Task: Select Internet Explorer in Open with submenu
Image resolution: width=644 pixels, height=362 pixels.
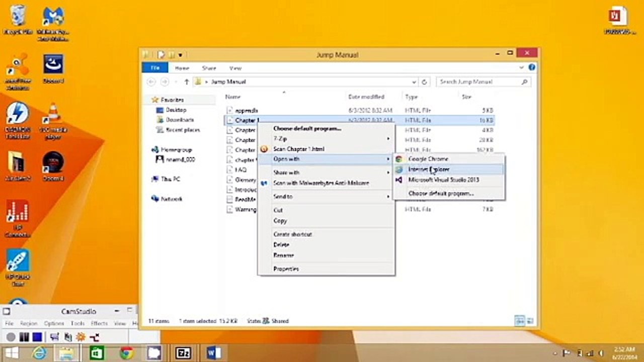Action: point(449,169)
